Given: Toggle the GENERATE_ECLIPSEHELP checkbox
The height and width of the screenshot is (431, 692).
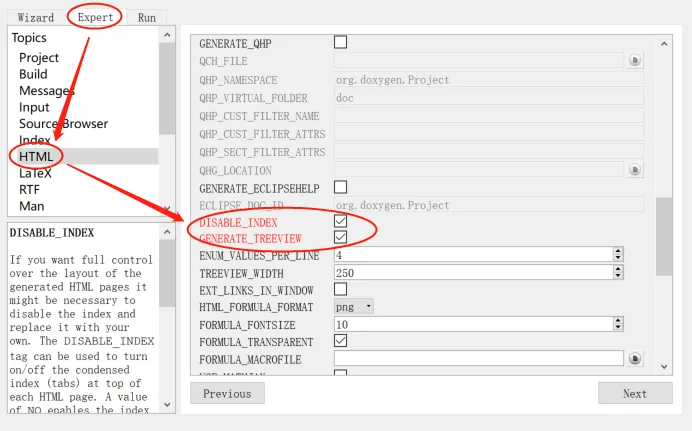Looking at the screenshot, I should 340,187.
